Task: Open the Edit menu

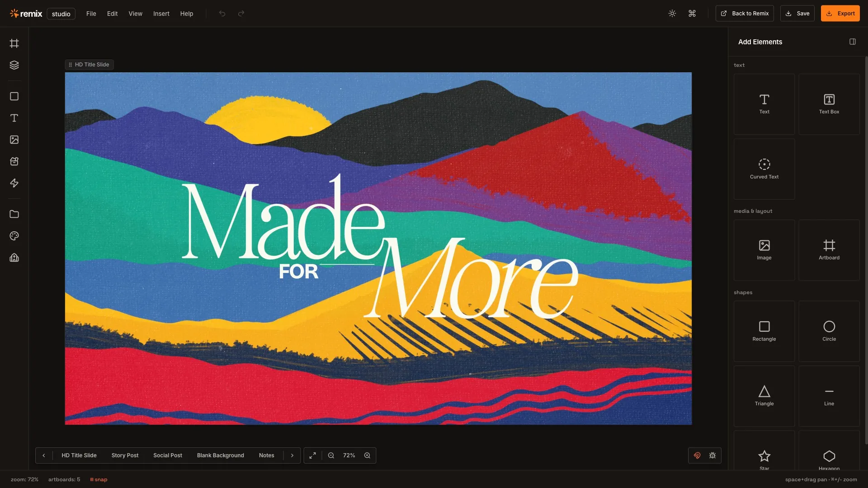Action: click(x=112, y=14)
